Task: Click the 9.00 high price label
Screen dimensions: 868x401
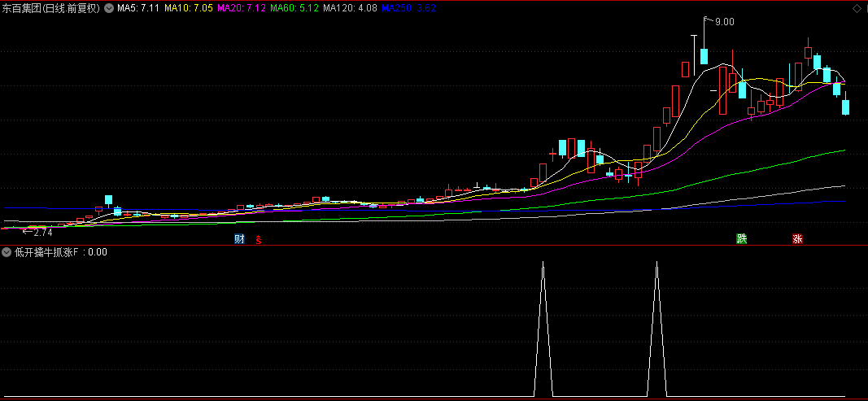Action: point(724,22)
